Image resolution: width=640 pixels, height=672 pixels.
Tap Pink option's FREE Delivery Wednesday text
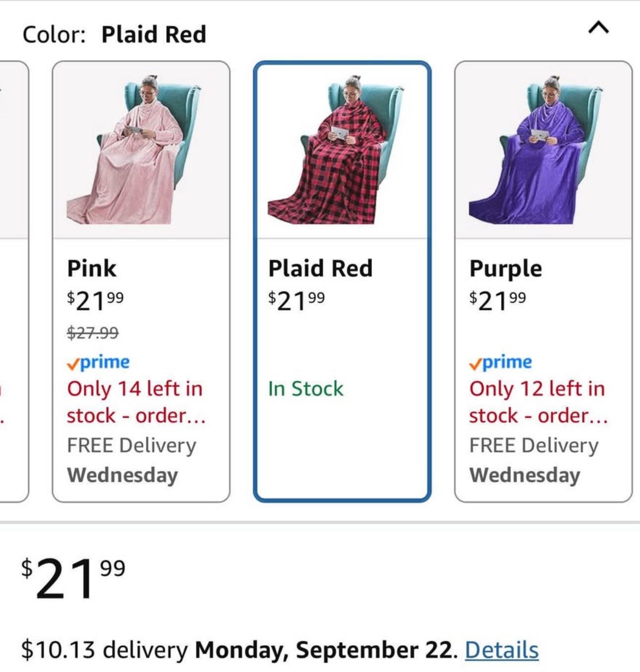point(131,460)
